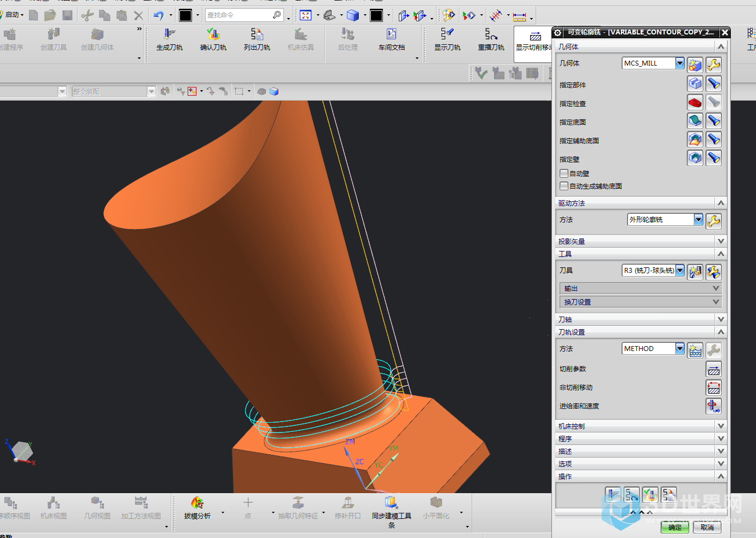Open the 整个装配 assembly filter dropdown
Viewport: 756px width, 538px height.
(152, 92)
